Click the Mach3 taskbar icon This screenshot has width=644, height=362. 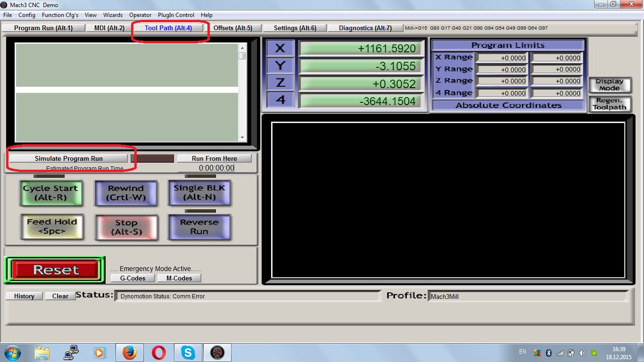pos(217,353)
